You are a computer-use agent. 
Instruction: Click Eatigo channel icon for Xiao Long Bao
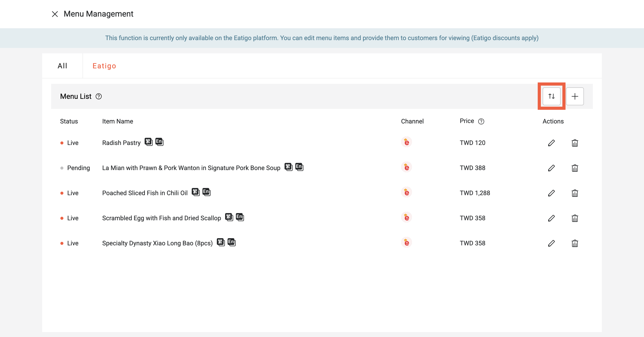tap(407, 243)
